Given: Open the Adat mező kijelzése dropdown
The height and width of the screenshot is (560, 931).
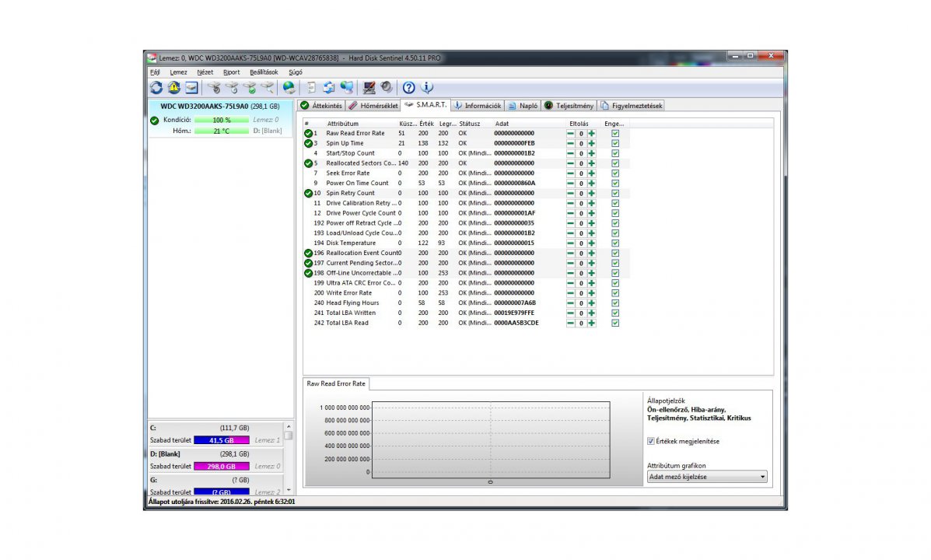Looking at the screenshot, I should [706, 477].
